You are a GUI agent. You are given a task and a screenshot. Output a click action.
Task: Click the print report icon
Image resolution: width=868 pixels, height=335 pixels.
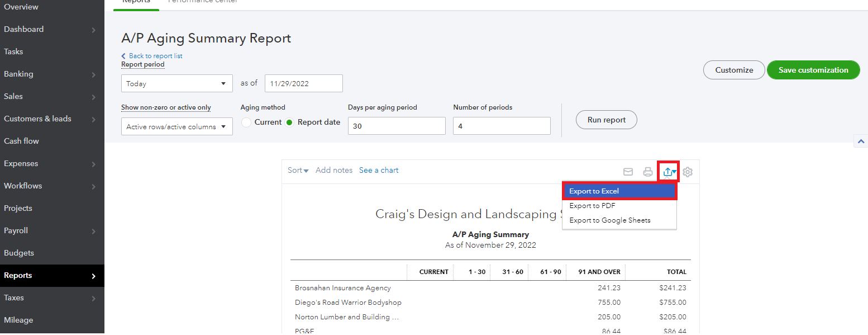tap(648, 172)
